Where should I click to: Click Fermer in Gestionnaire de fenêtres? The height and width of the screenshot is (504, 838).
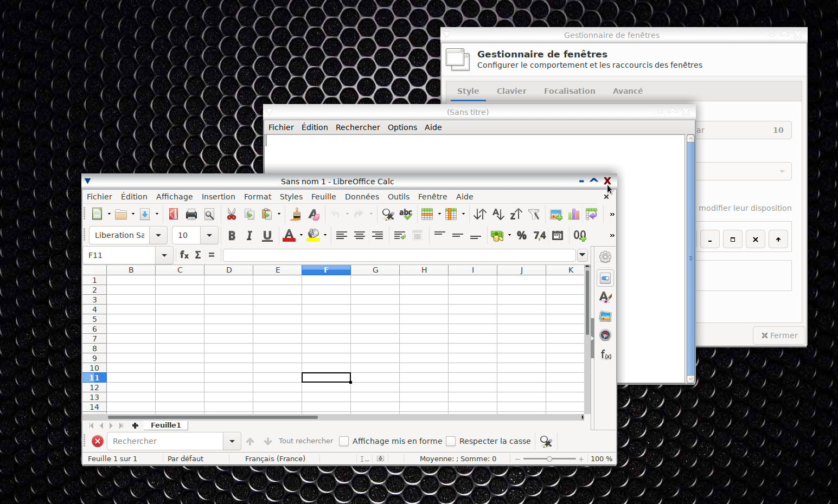[x=779, y=335]
